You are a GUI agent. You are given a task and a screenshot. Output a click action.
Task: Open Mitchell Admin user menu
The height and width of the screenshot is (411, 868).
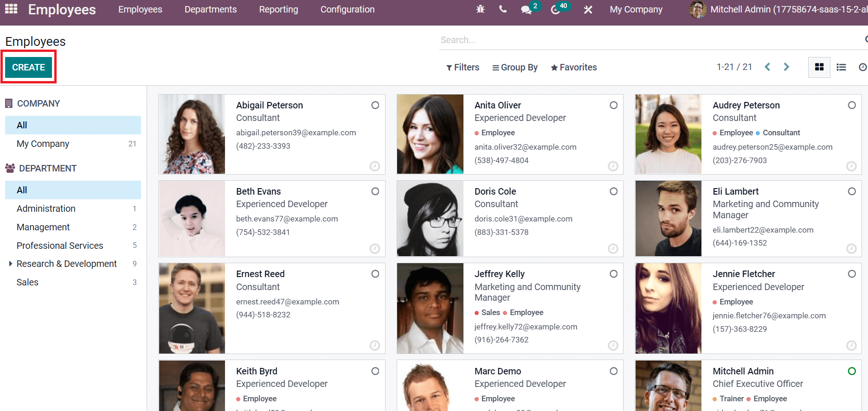(778, 9)
